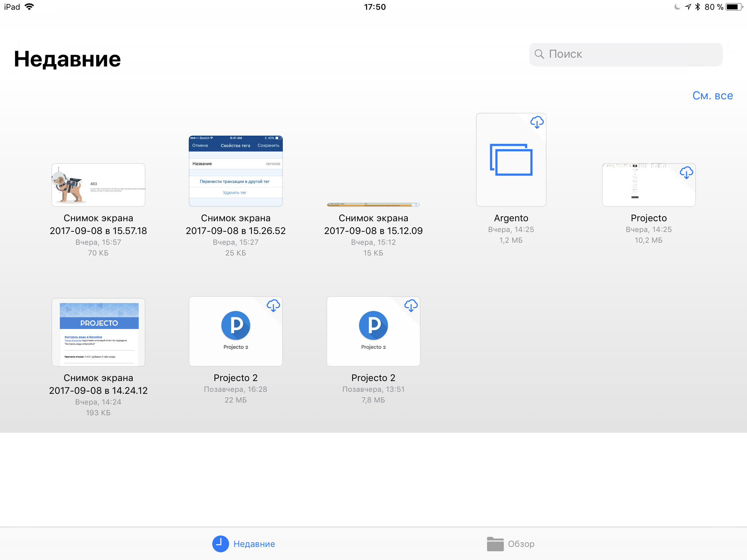The image size is (747, 560).
Task: Open the См. все link
Action: 712,96
